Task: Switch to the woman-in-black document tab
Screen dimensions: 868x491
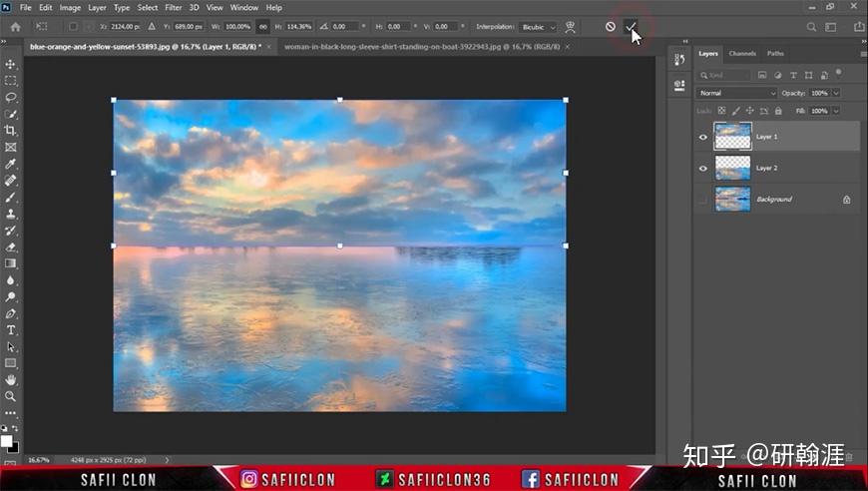Action: pyautogui.click(x=422, y=47)
